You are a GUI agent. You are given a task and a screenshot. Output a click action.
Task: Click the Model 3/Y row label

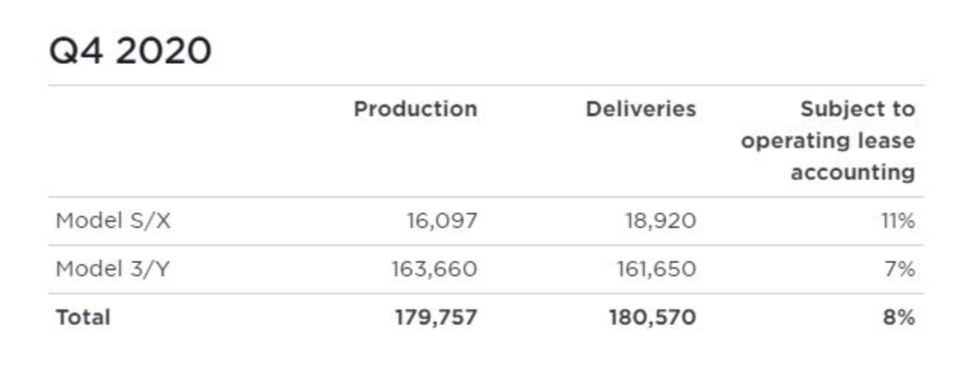pos(112,269)
